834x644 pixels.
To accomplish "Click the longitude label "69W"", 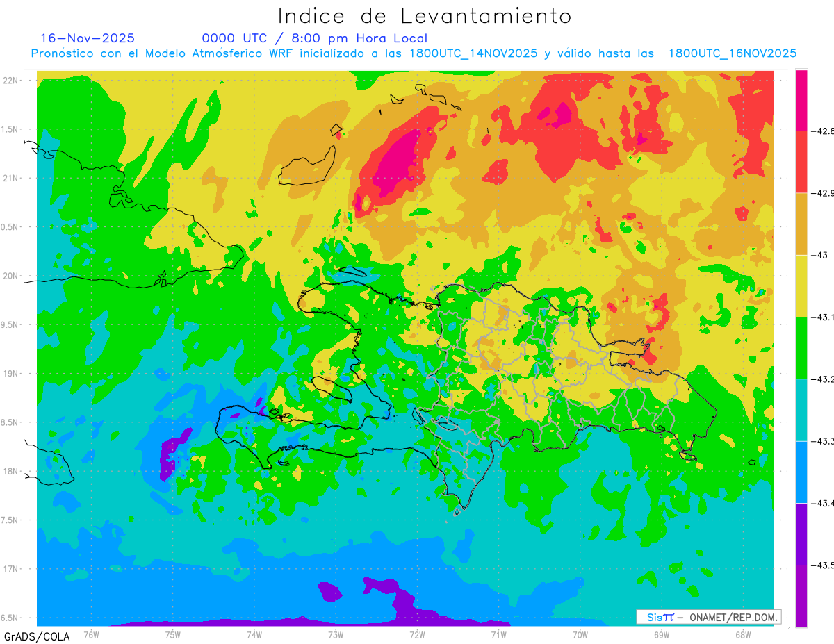I will (661, 634).
